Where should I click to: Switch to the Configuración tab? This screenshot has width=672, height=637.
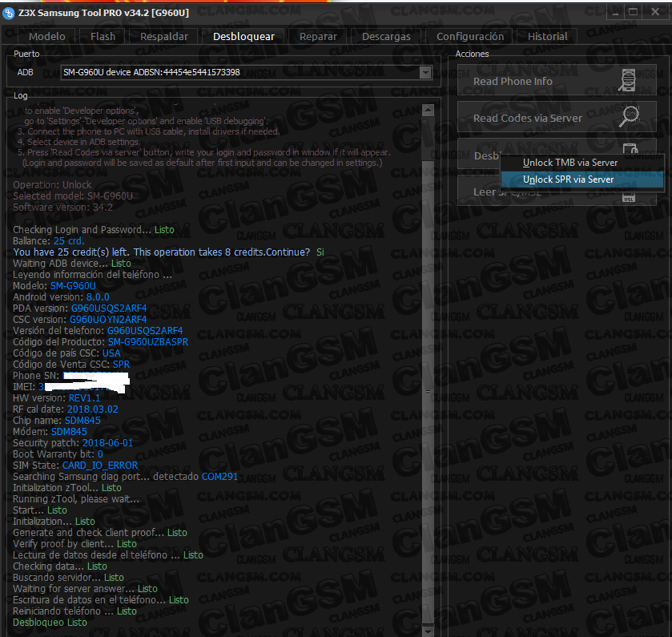click(470, 36)
